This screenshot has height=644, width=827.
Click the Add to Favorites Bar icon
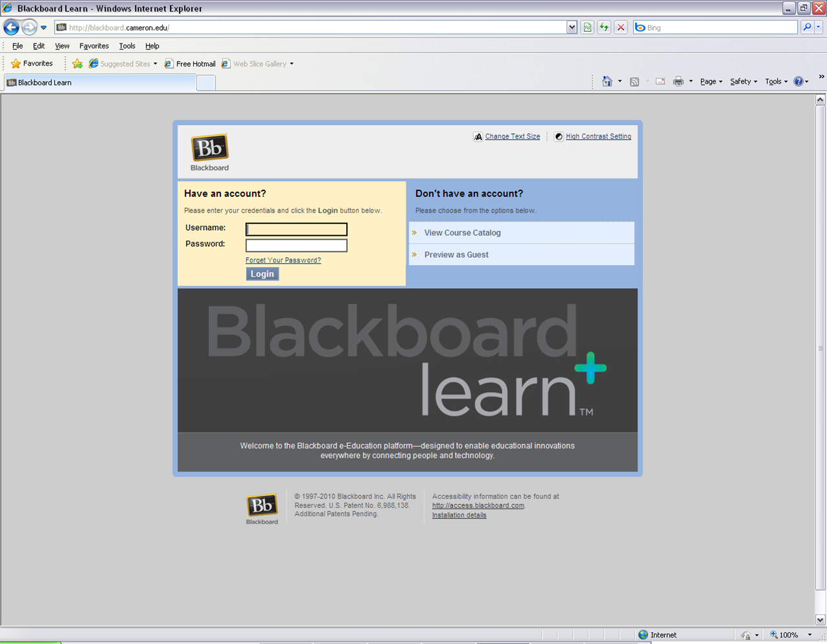(77, 63)
